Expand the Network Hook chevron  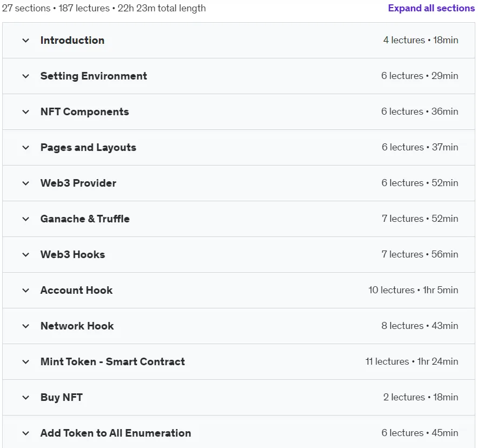coord(26,326)
